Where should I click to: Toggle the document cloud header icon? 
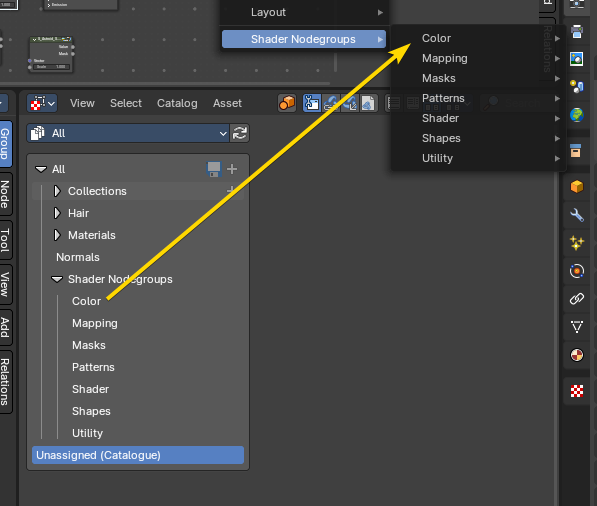(x=368, y=103)
